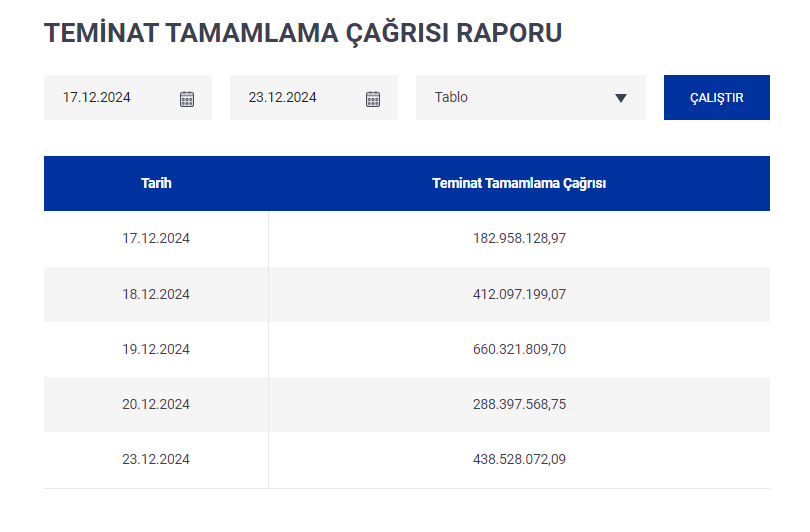Viewport: 810px width, 532px height.
Task: Select the 19.12.2024 date cell
Action: pos(156,350)
